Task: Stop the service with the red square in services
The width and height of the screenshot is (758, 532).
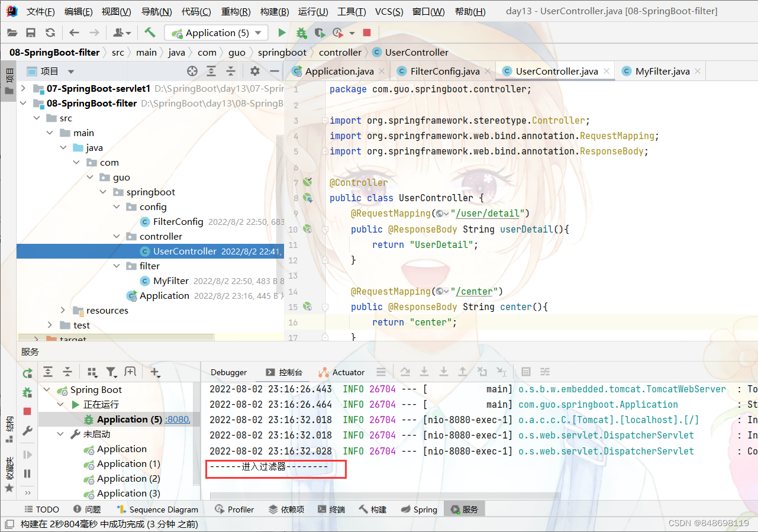Action: (x=27, y=411)
